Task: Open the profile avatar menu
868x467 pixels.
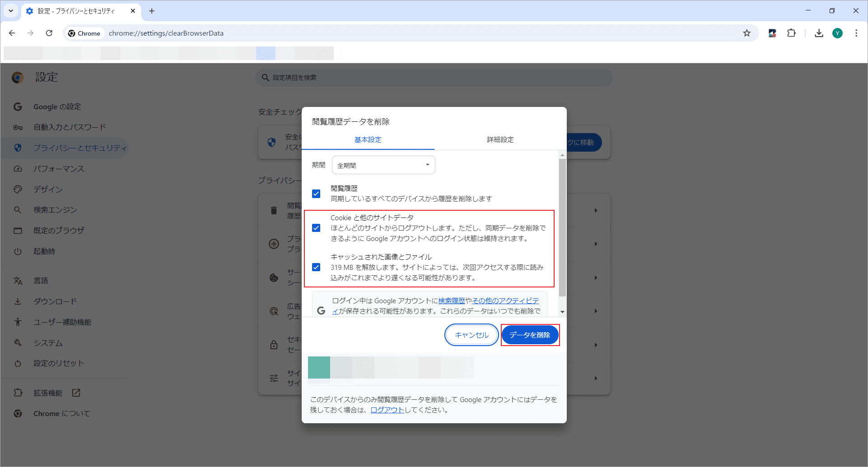Action: click(837, 33)
